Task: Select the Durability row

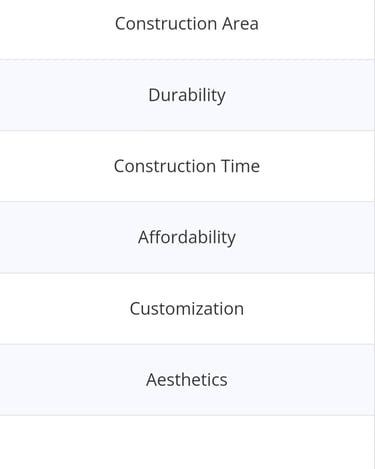Action: [187, 95]
